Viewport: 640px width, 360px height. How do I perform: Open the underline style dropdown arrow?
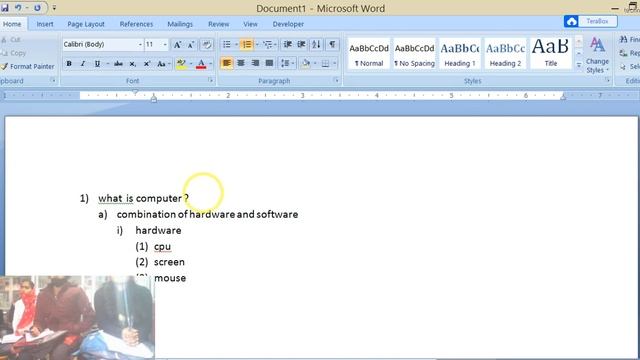(107, 64)
